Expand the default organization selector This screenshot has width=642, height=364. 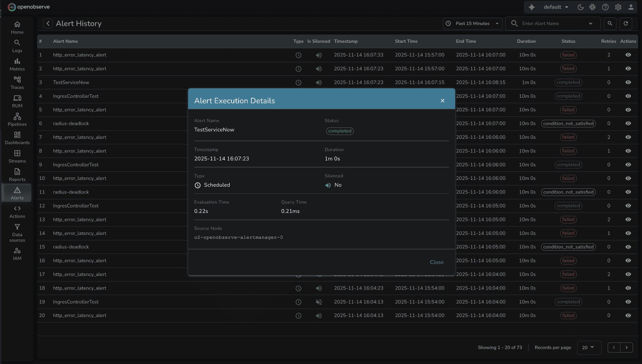(x=554, y=7)
